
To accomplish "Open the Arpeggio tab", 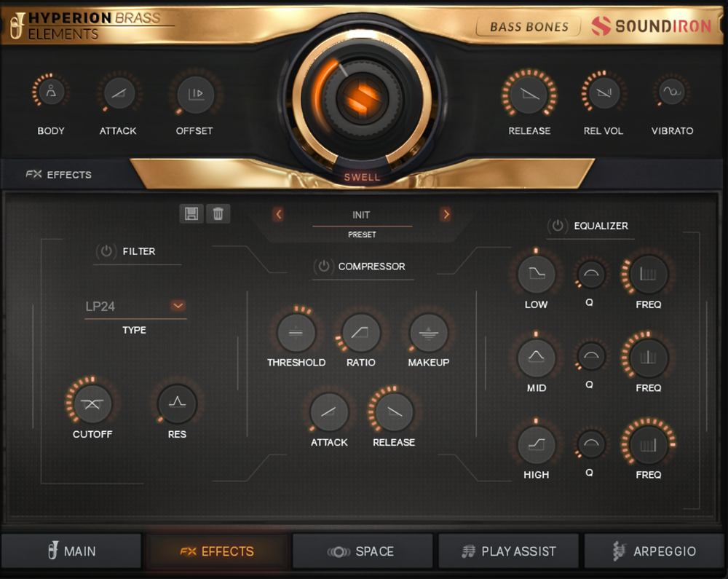I will coord(654,551).
